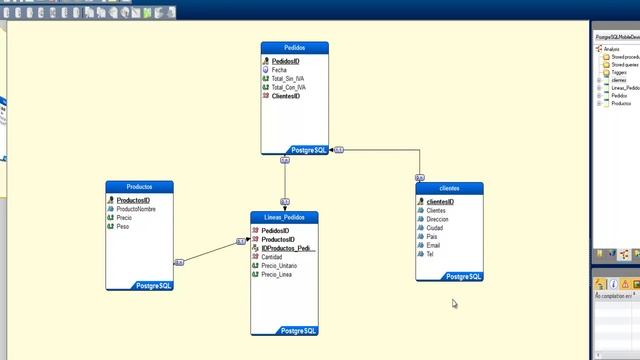This screenshot has height=360, width=640.
Task: Select the clientes label in the analysis tree
Action: [619, 80]
